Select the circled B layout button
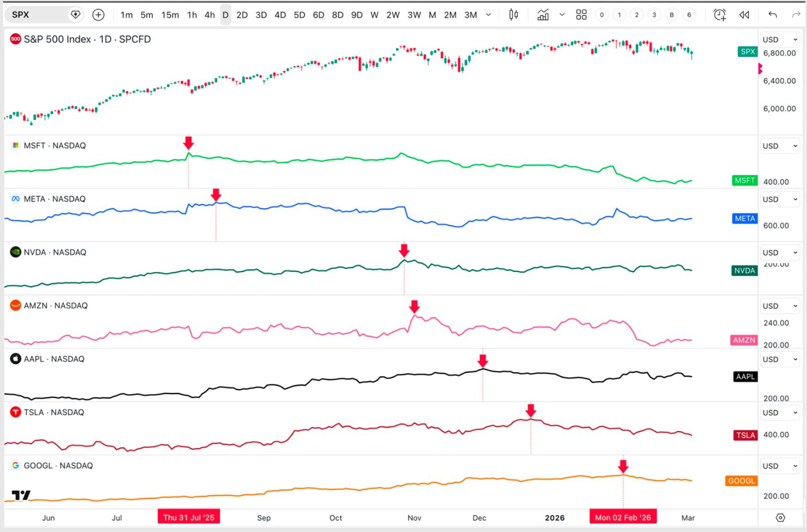 pyautogui.click(x=672, y=15)
